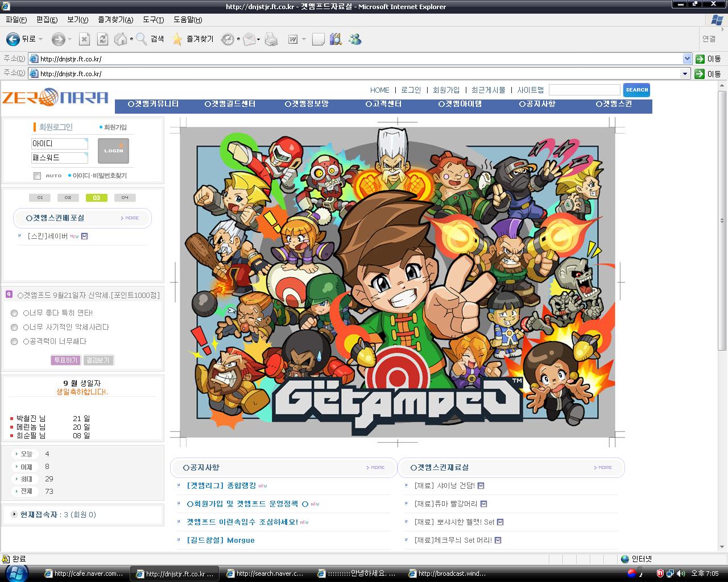Click the Back navigation arrow button

click(x=13, y=39)
